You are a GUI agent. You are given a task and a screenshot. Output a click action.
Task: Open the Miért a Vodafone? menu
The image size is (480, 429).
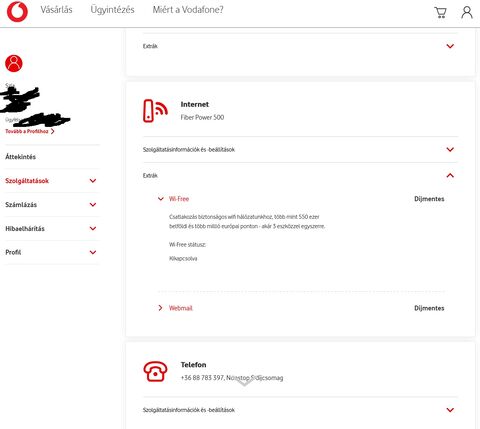click(x=188, y=10)
